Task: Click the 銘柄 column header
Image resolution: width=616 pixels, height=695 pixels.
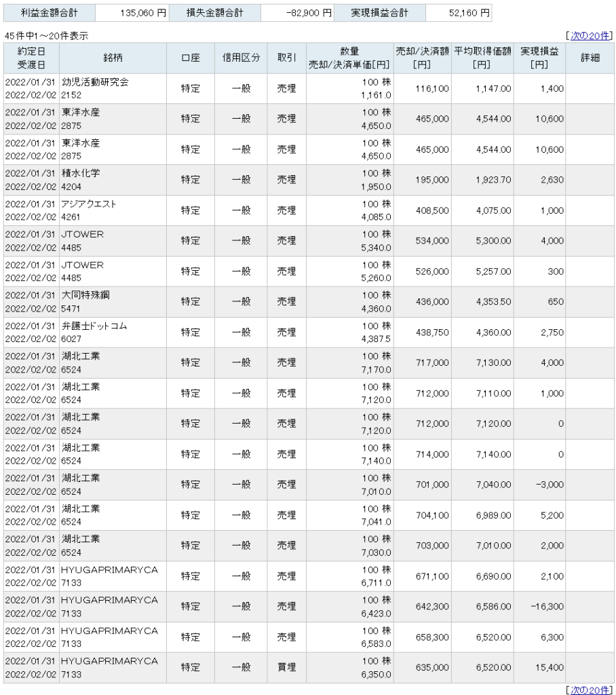Action: 113,58
